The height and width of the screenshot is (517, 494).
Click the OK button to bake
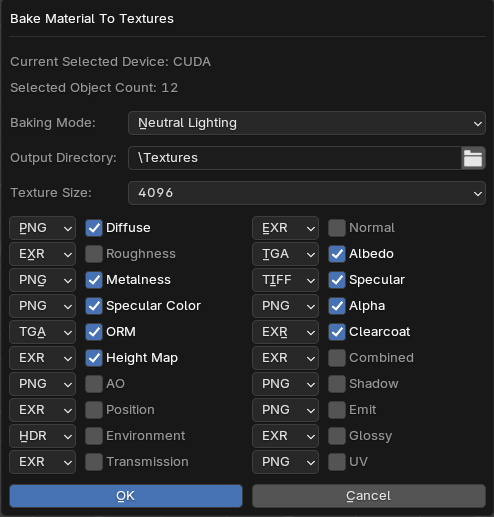[x=126, y=496]
